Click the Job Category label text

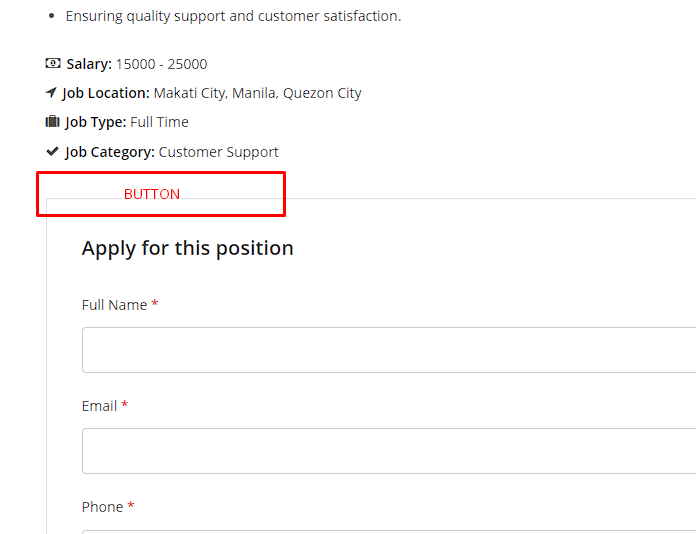110,152
